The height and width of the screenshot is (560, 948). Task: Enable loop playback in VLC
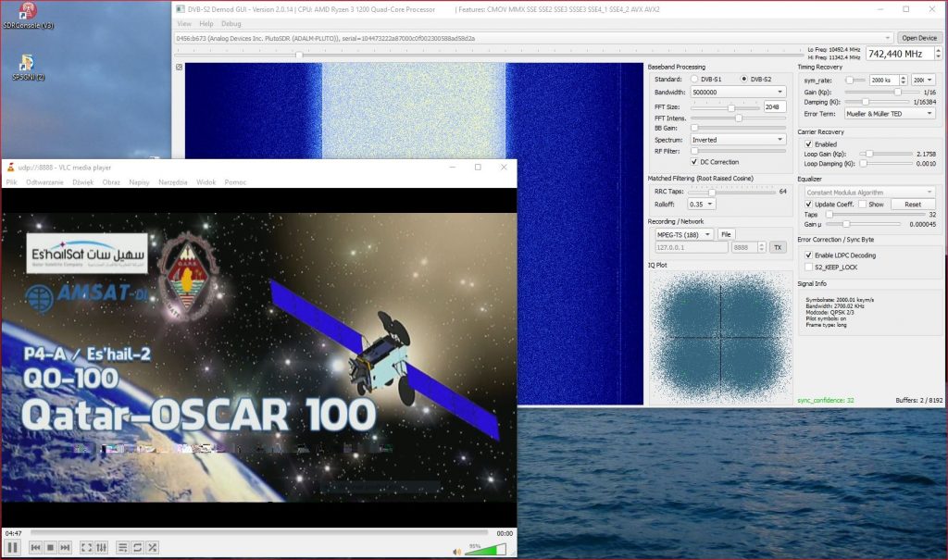(x=136, y=547)
